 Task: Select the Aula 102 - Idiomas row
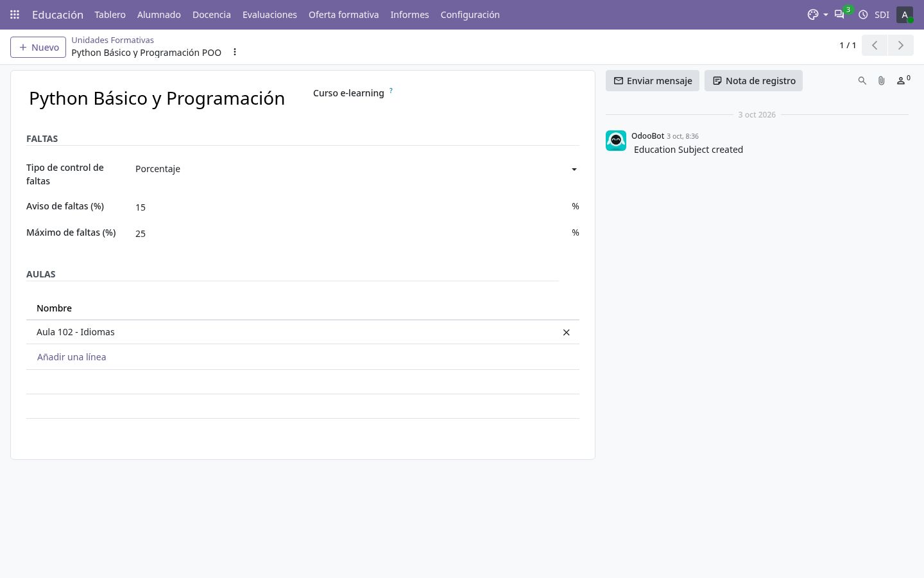tap(303, 332)
